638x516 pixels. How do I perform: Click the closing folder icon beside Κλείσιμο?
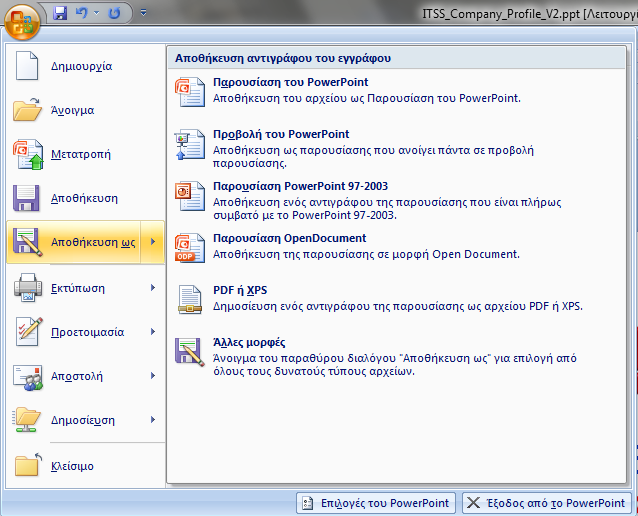[28, 464]
